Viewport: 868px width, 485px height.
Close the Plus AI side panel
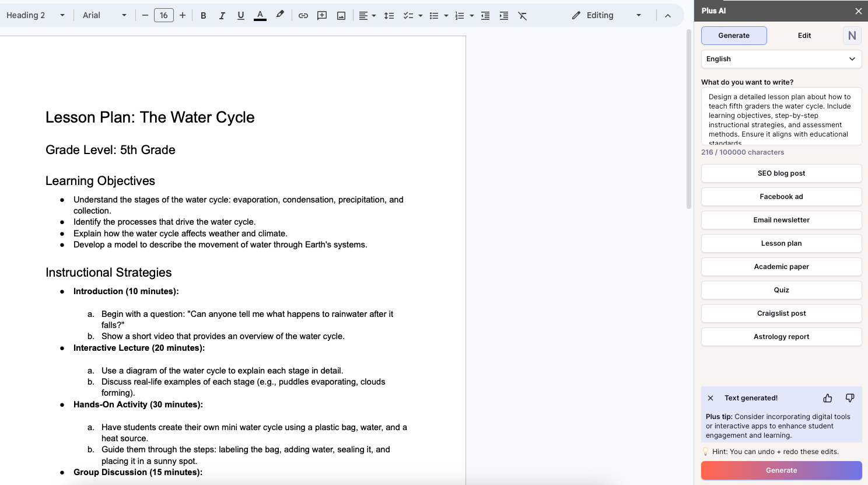click(x=858, y=11)
